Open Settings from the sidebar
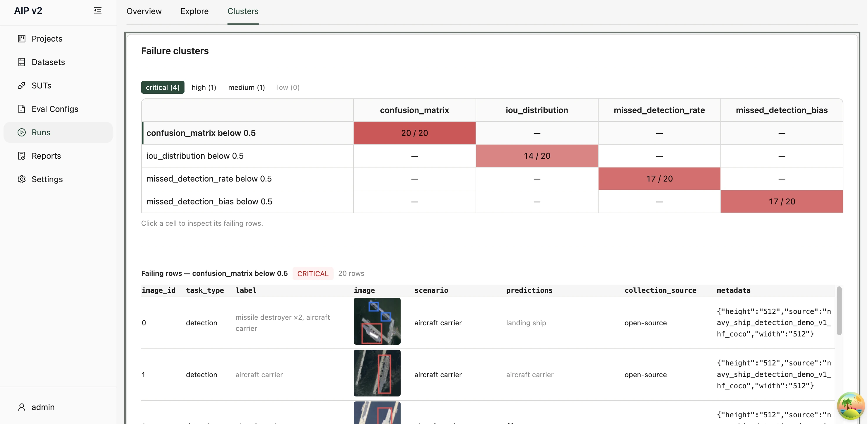This screenshot has width=868, height=424. (x=47, y=179)
